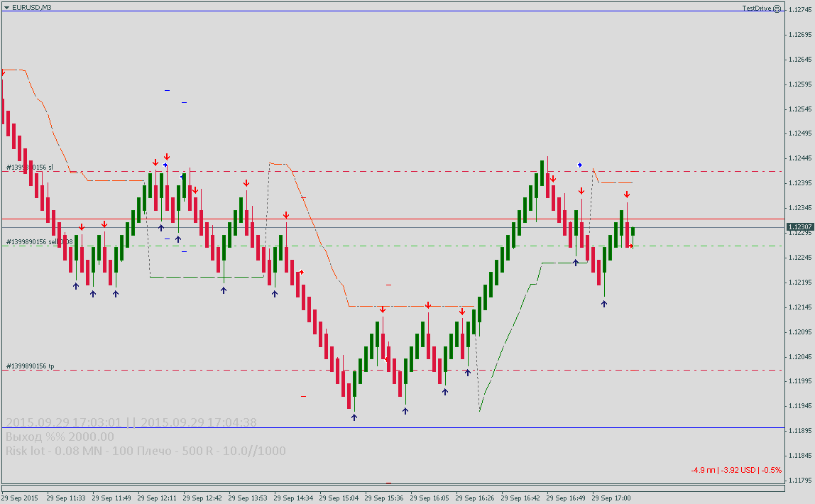This screenshot has height=504, width=815.
Task: Click the 1.12745 price scale label
Action: [801, 10]
